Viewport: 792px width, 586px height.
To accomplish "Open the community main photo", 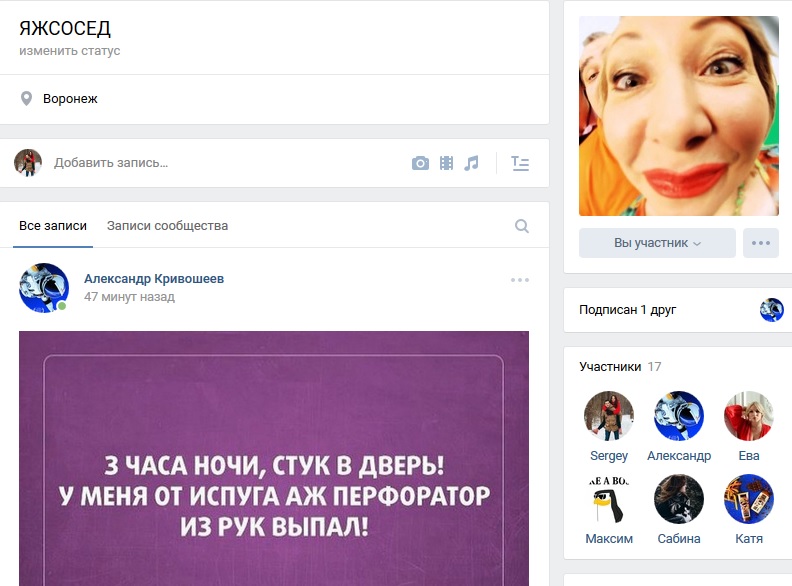I will pyautogui.click(x=679, y=116).
